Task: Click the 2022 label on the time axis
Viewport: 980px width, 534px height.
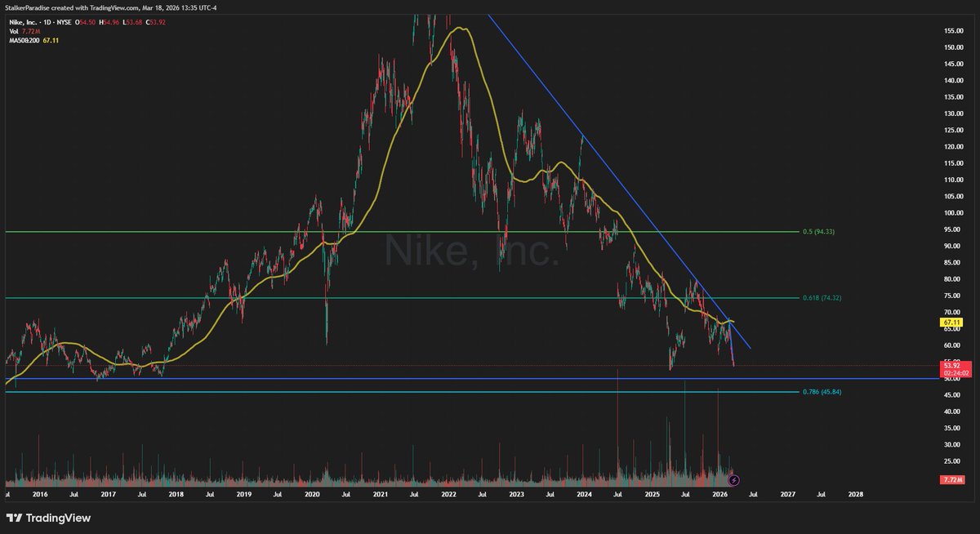Action: coord(448,494)
